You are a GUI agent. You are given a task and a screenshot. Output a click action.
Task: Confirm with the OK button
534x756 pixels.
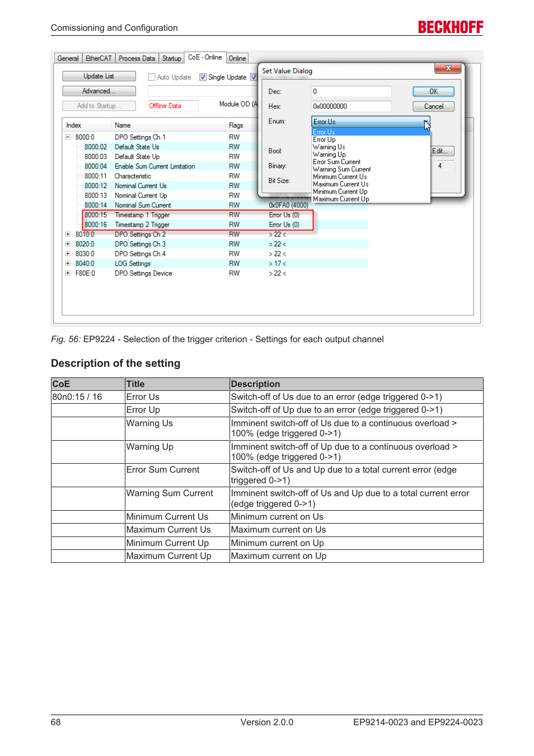pyautogui.click(x=433, y=91)
